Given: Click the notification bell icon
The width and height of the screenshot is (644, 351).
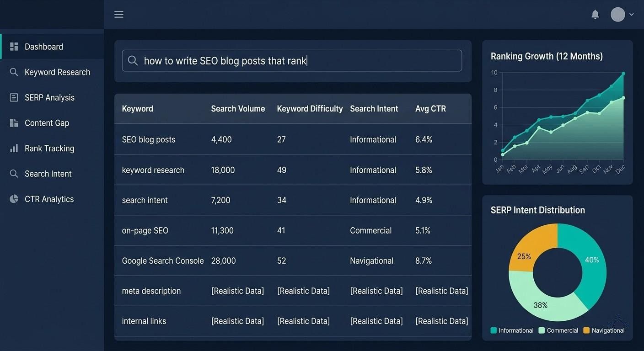Looking at the screenshot, I should [x=595, y=14].
